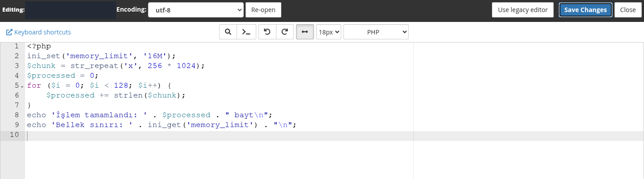Screen dimensions: 644x179
Task: Click line number 2 in gutter
Action: (17, 56)
